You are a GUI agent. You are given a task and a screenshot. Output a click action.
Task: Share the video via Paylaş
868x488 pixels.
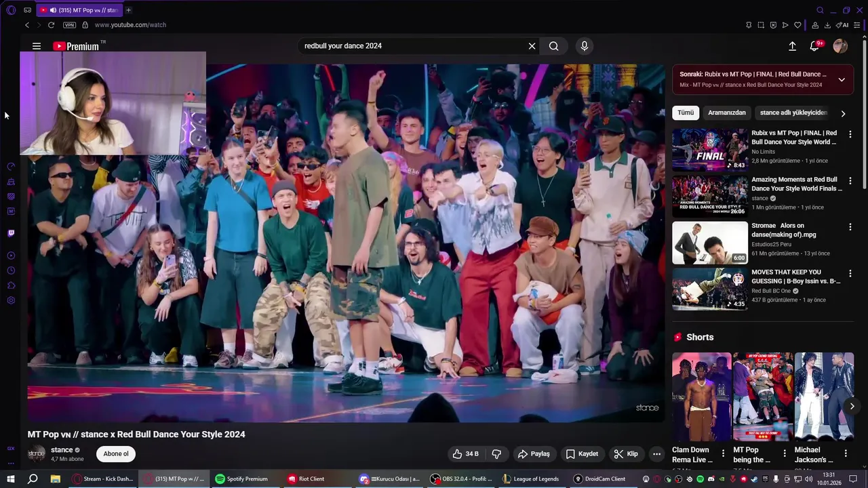[x=534, y=454]
